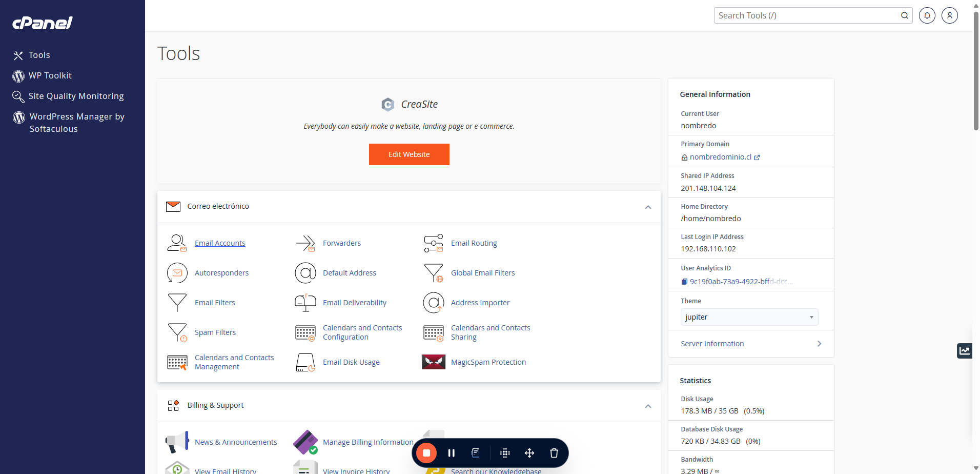Click the Calendars and Contacts Sharing icon
Image resolution: width=980 pixels, height=474 pixels.
click(433, 332)
